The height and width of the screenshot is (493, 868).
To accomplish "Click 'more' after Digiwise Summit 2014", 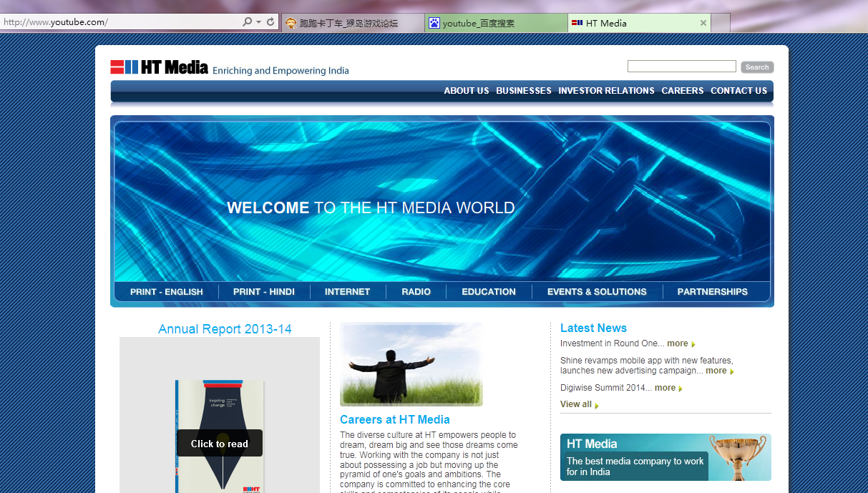I will (665, 388).
